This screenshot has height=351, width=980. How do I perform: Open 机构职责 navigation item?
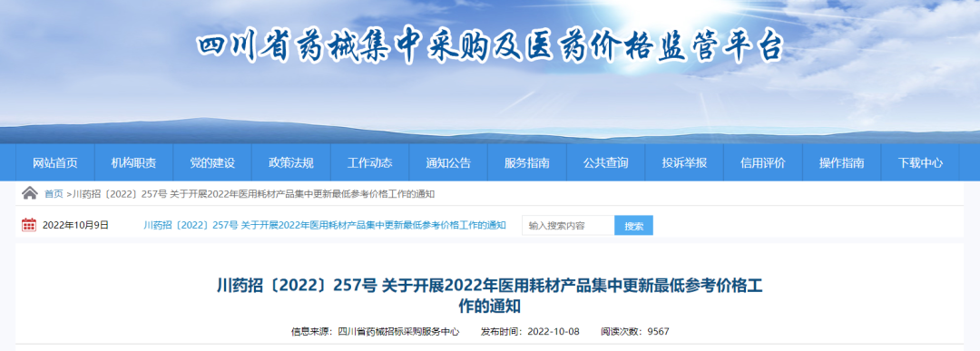click(x=133, y=163)
